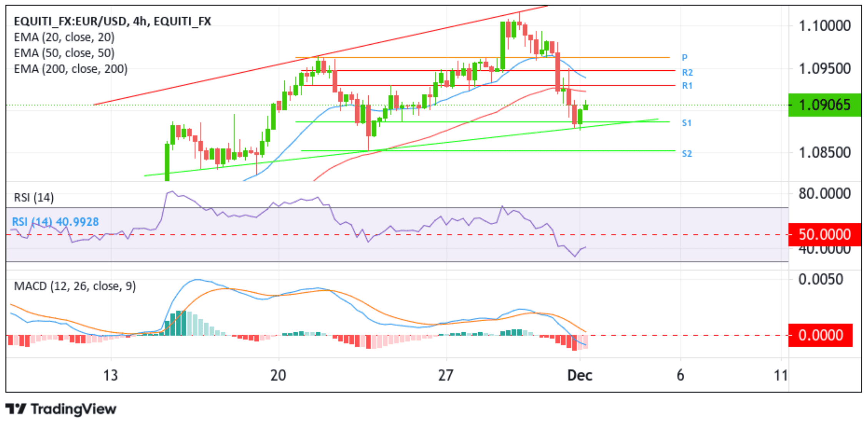Click the support label S2
The width and height of the screenshot is (868, 430).
click(687, 154)
